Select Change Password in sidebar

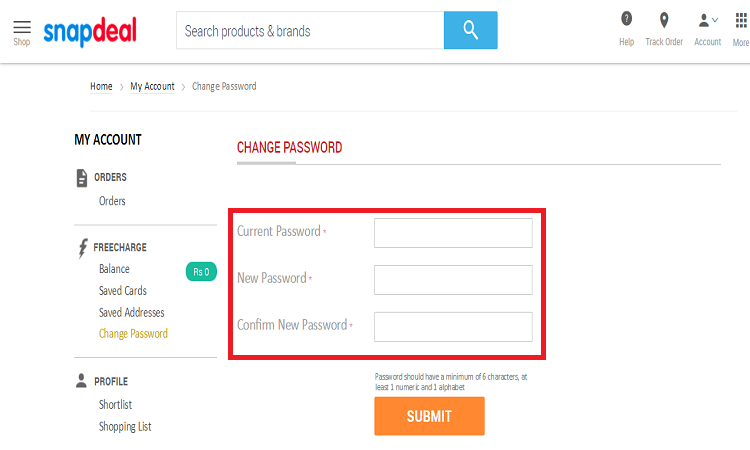133,334
